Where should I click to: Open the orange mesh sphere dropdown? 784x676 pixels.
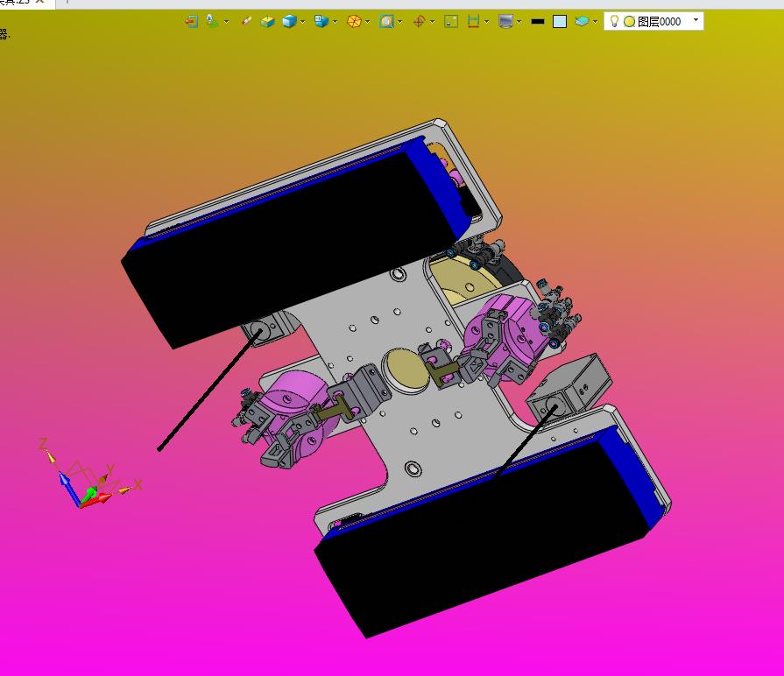click(368, 22)
